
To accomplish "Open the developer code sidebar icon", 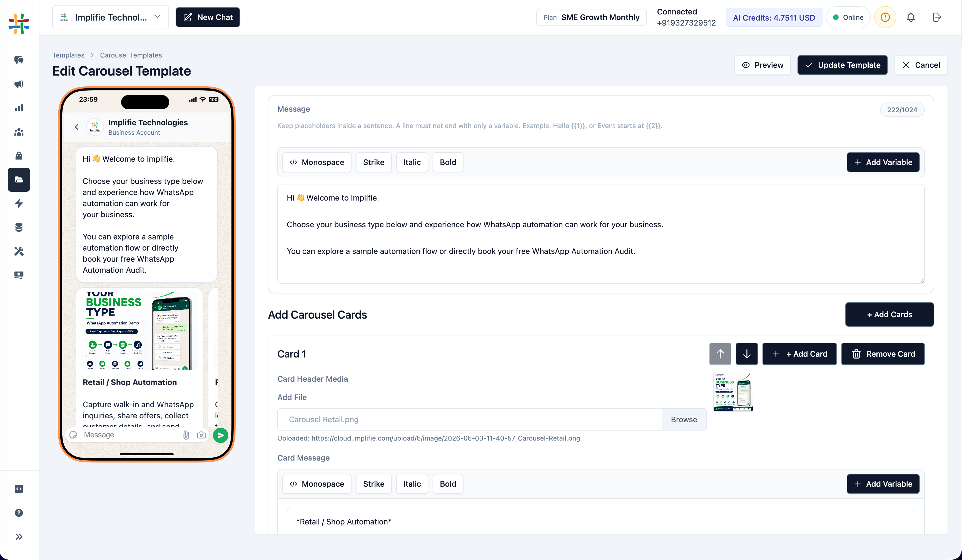I will (x=19, y=489).
